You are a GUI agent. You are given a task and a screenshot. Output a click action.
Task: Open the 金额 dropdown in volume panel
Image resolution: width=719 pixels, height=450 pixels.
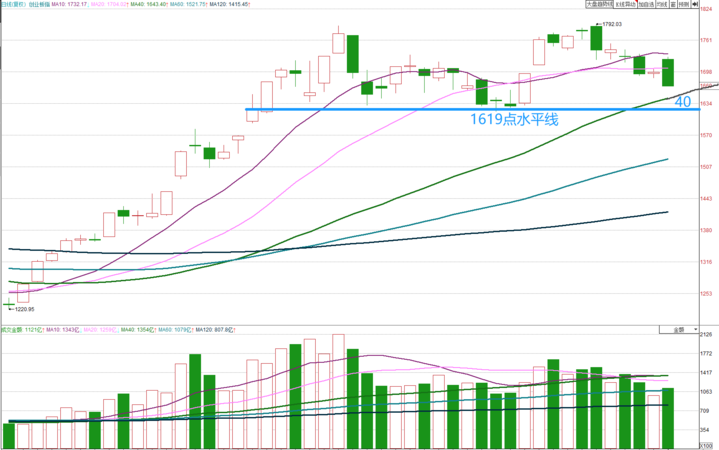click(x=679, y=329)
